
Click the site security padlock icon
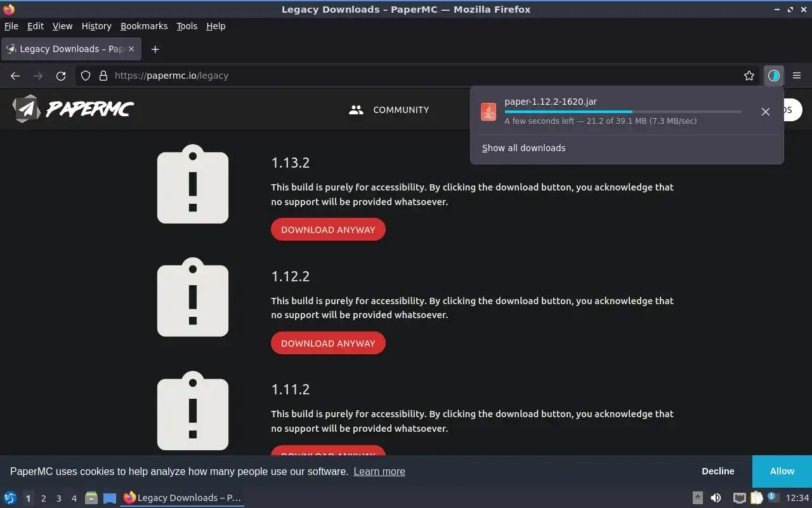coord(103,76)
